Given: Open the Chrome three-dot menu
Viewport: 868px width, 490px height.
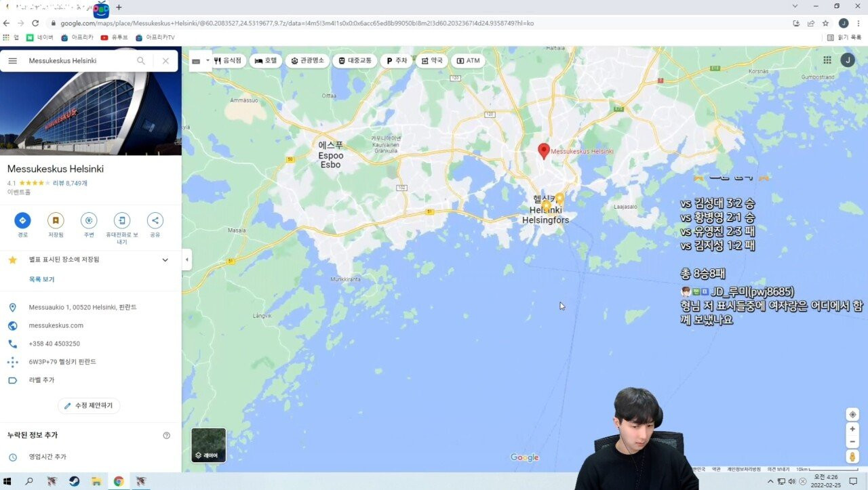Looking at the screenshot, I should pos(859,23).
